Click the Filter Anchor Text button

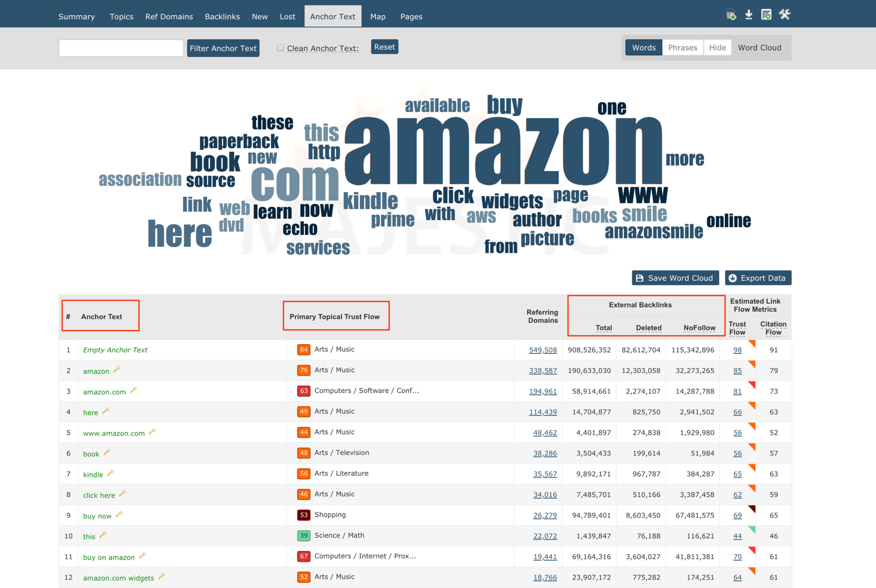click(x=223, y=48)
